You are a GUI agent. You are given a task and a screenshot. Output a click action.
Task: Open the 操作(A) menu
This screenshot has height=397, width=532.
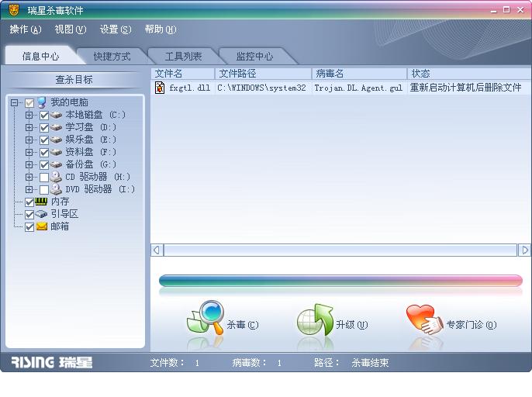26,29
